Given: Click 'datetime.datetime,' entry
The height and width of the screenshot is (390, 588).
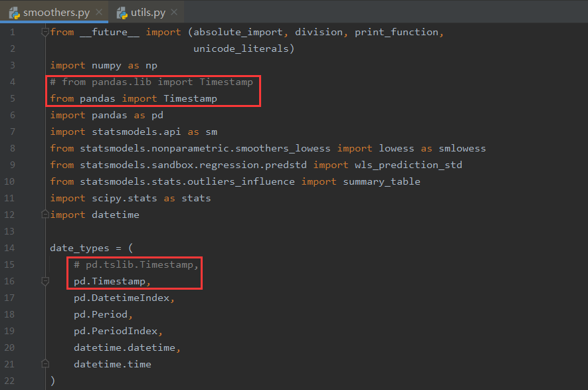Looking at the screenshot, I should point(127,347).
